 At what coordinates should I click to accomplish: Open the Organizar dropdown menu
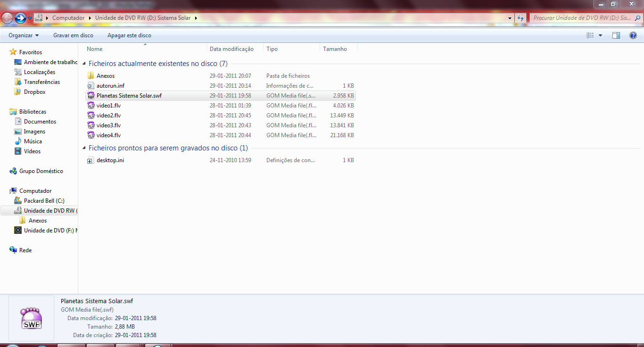tap(24, 35)
